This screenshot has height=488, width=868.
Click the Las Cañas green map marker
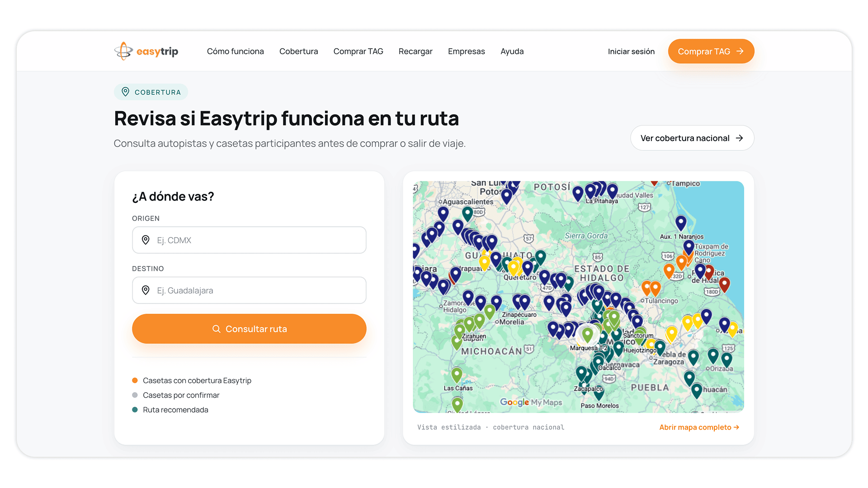[457, 375]
